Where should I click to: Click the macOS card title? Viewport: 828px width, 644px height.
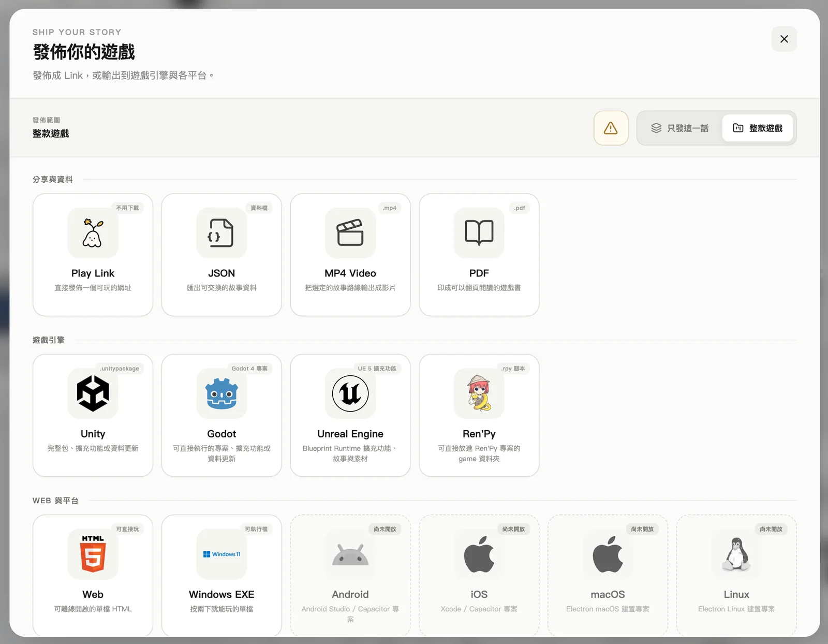click(608, 594)
